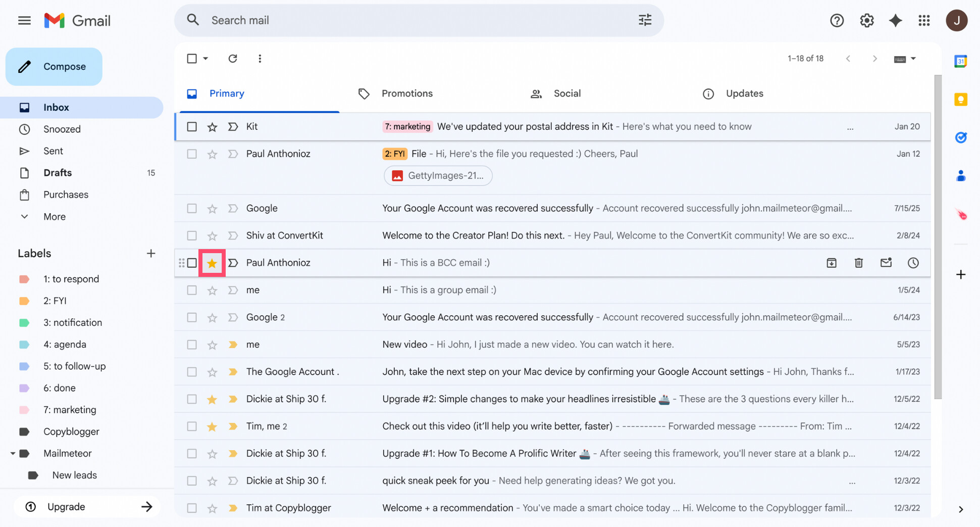980x527 pixels.
Task: Snooze the Paul Anthonioz BCC email
Action: click(x=913, y=263)
